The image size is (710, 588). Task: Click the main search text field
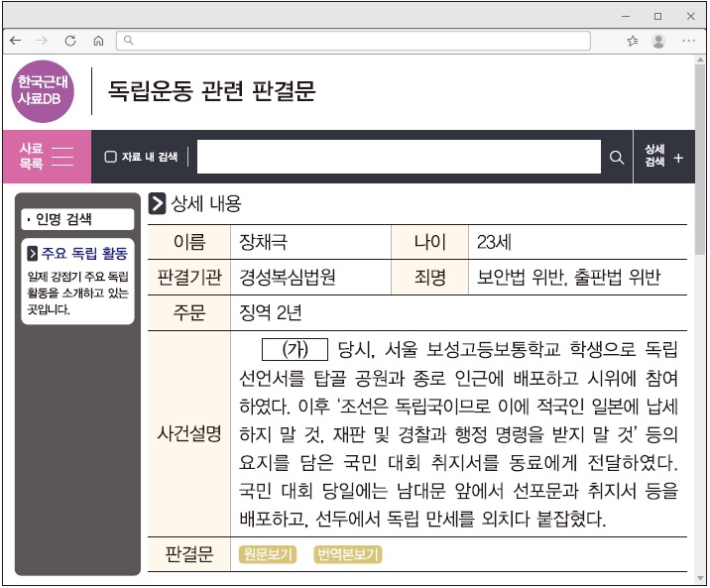pos(399,158)
